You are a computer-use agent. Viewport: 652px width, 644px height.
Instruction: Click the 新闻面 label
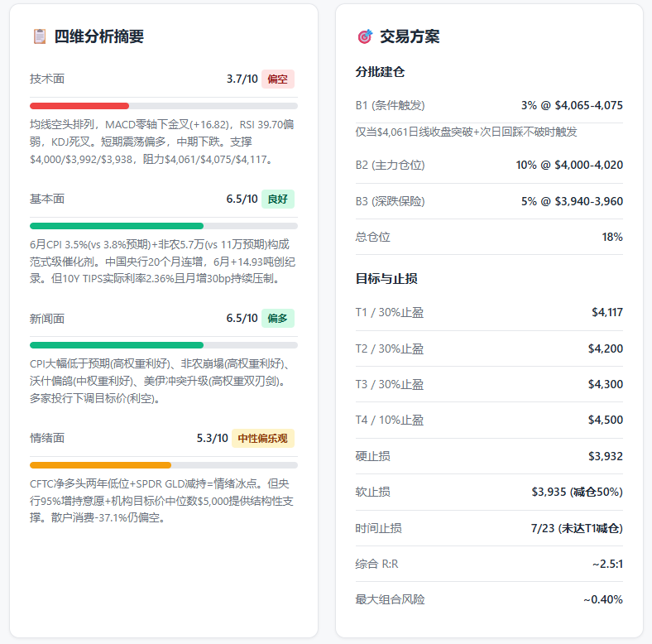[47, 319]
